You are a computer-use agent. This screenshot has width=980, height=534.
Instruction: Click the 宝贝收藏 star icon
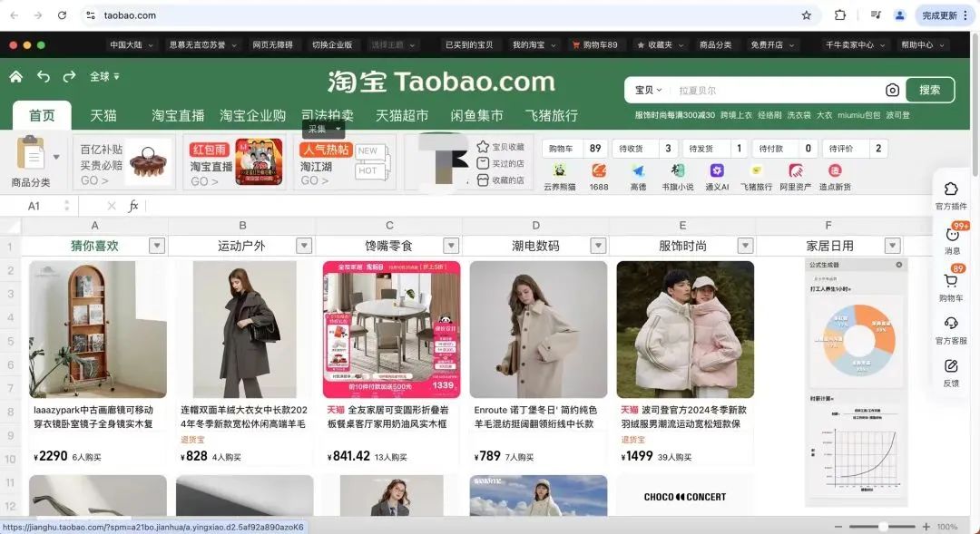click(483, 147)
